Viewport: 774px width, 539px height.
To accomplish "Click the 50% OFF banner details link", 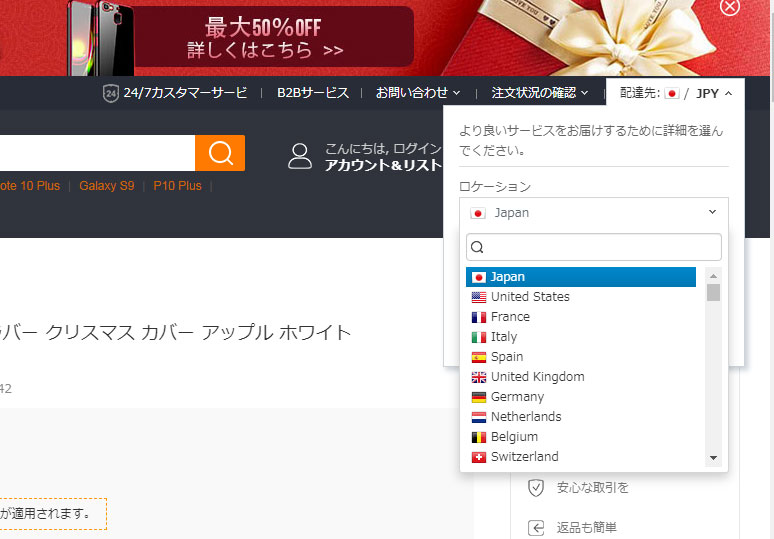I will (265, 49).
